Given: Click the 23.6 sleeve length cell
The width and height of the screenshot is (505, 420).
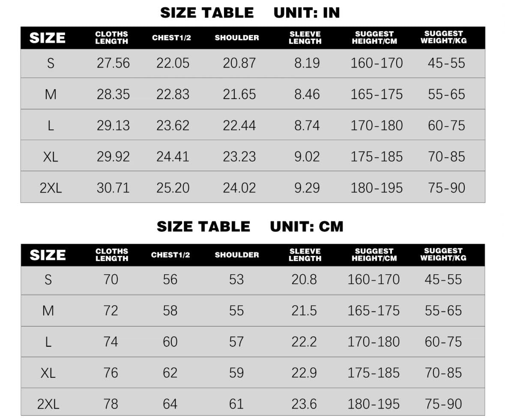Looking at the screenshot, I should click(304, 404).
